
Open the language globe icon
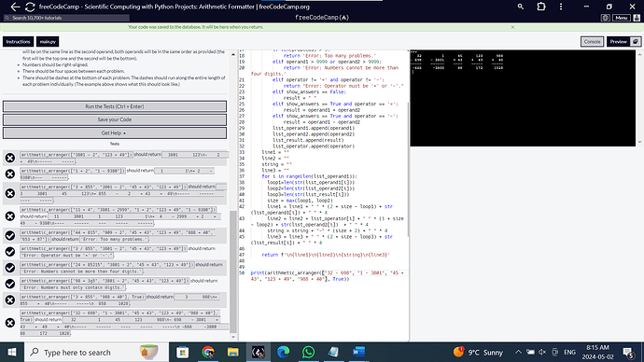point(605,18)
